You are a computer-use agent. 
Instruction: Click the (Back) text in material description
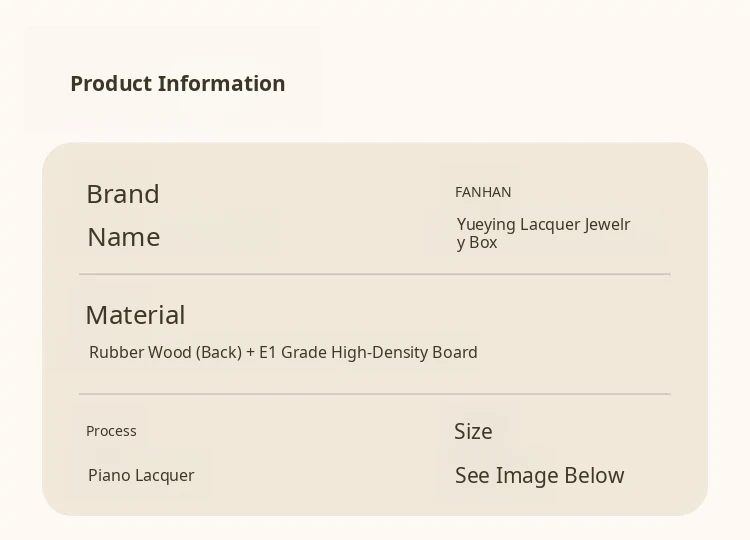[218, 352]
